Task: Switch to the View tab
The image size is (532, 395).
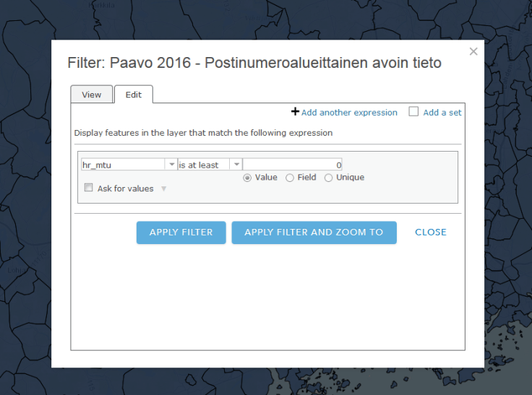Action: click(92, 95)
